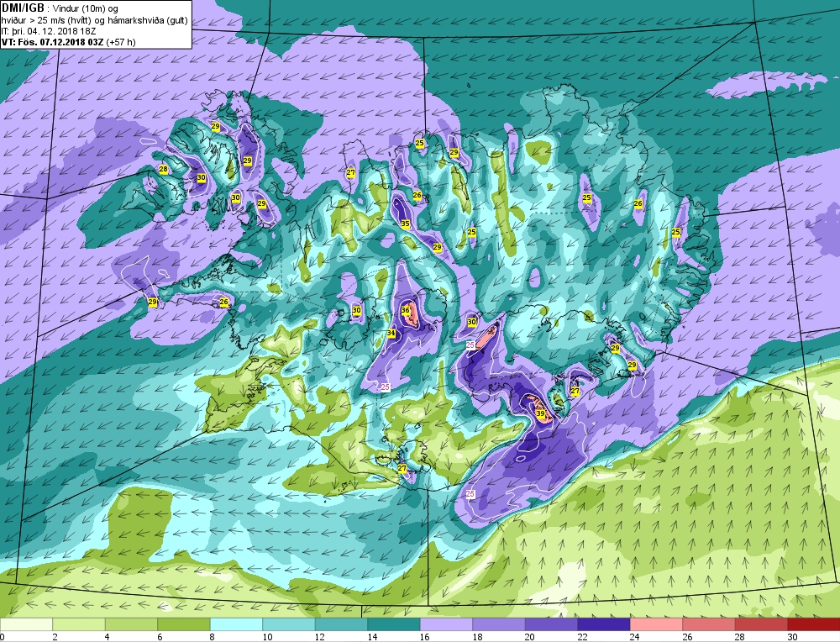Click the 'hviður > 25 m/s' description line
840x642 pixels.
tap(94, 20)
